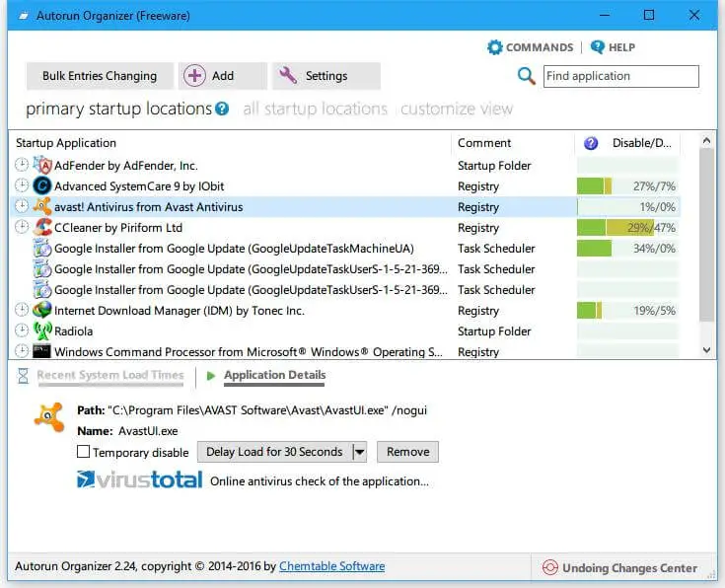Viewport: 725px width, 588px height.
Task: Click the clock icon beside AdFender
Action: pyautogui.click(x=22, y=165)
